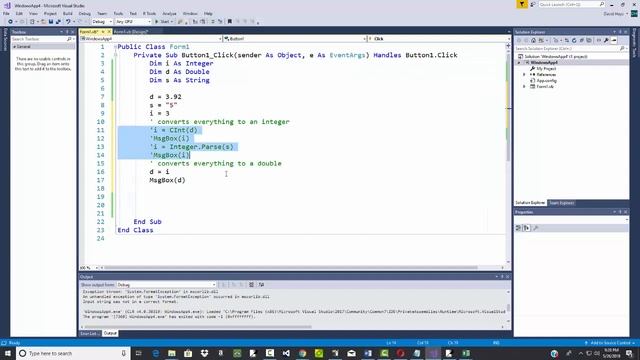Click the Save icon in the toolbar
Screen dimensions: 640x360
pyautogui.click(x=51, y=22)
